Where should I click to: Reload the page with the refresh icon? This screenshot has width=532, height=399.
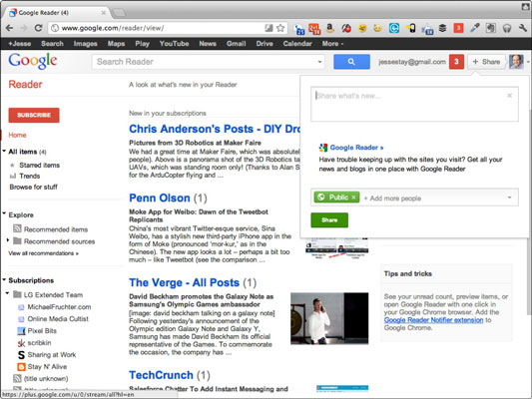(x=38, y=28)
